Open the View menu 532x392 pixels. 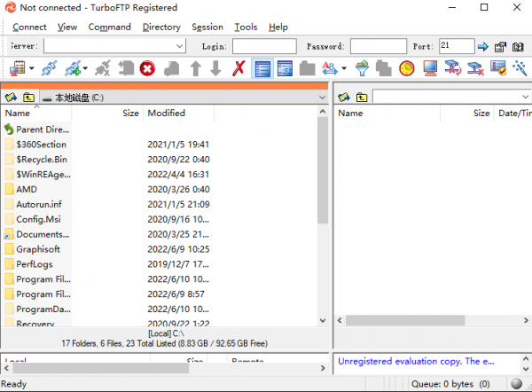tap(67, 27)
